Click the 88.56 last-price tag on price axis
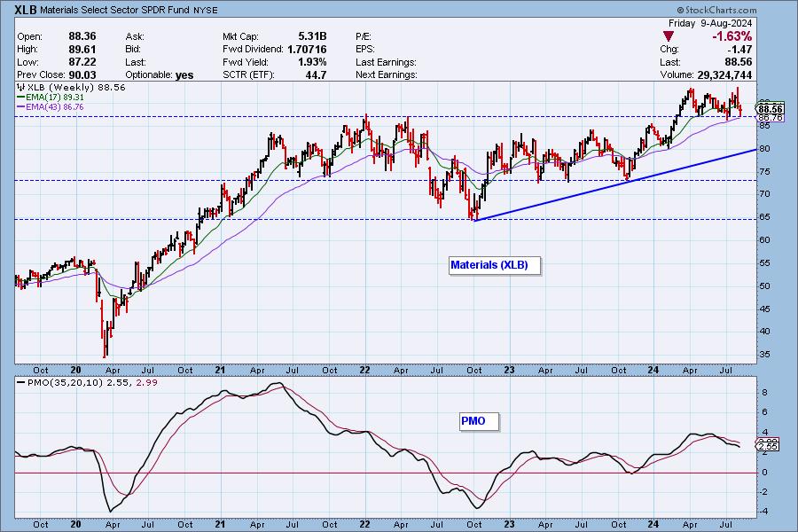The image size is (798, 532). (x=770, y=109)
